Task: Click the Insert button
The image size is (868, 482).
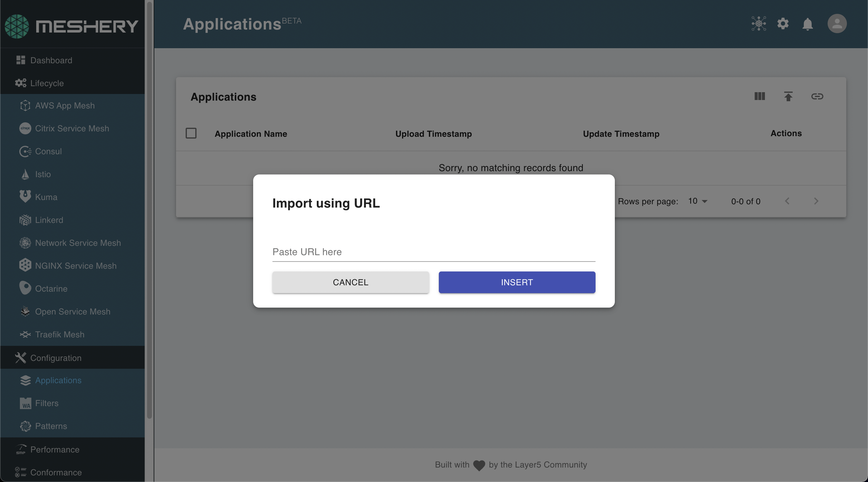Action: tap(517, 282)
